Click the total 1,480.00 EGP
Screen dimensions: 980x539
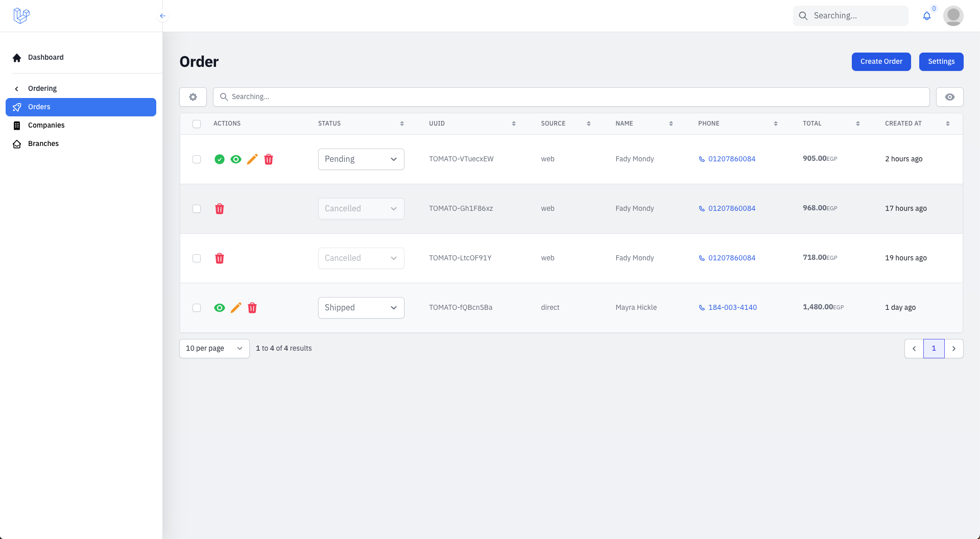tap(823, 307)
